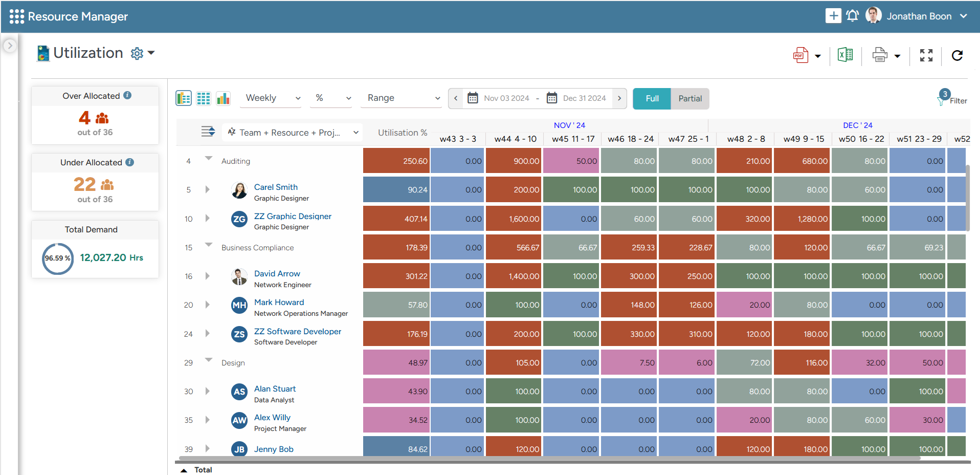Expand to full screen view
The image size is (980, 475).
click(926, 55)
